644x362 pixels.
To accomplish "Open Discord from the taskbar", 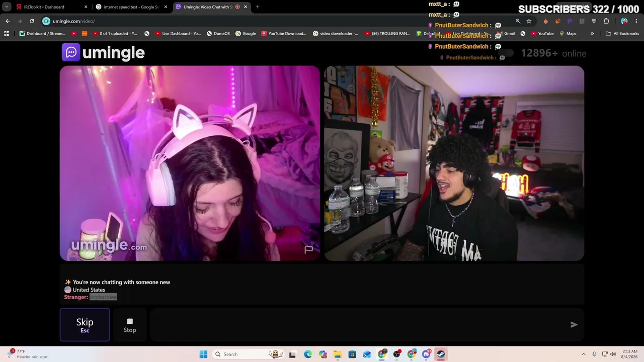I will pos(426,354).
